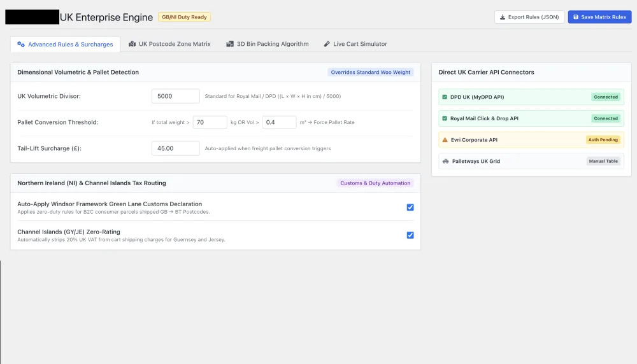Screen dimensions: 637x364
Task: Switch to Advanced Rules & Surcharges tab
Action: [x=65, y=45]
